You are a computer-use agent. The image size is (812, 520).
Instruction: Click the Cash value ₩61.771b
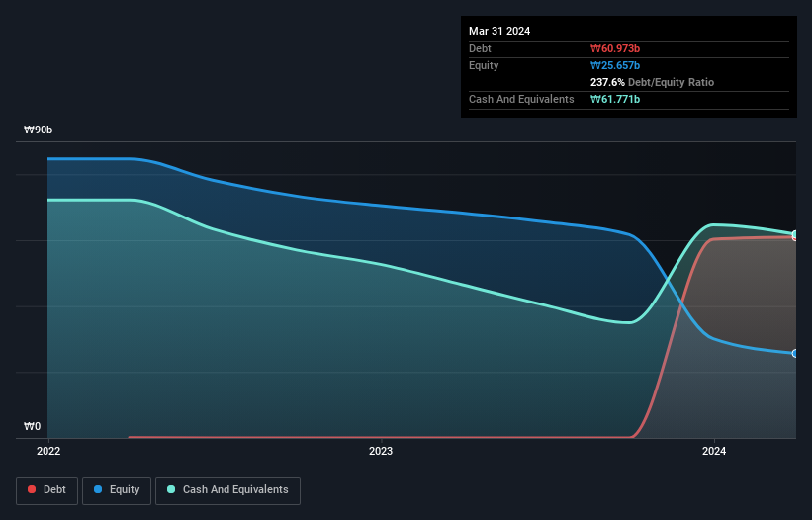pos(615,99)
